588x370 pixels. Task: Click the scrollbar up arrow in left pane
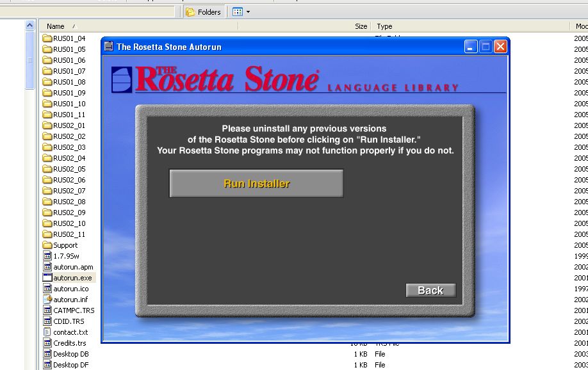30,26
